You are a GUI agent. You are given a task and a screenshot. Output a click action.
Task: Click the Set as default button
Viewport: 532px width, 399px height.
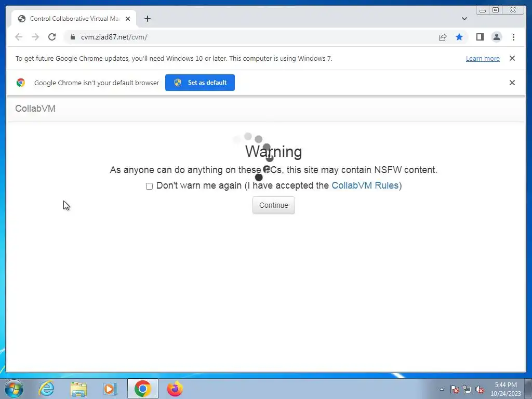pos(200,83)
